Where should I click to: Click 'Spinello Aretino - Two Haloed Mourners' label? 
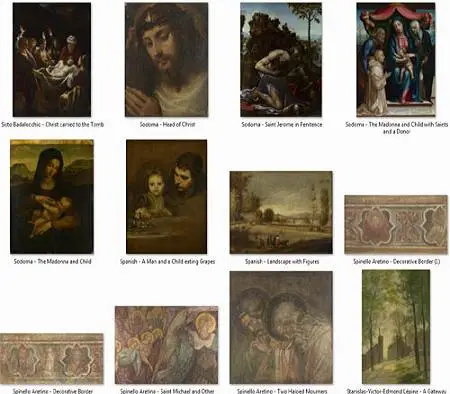click(x=282, y=391)
